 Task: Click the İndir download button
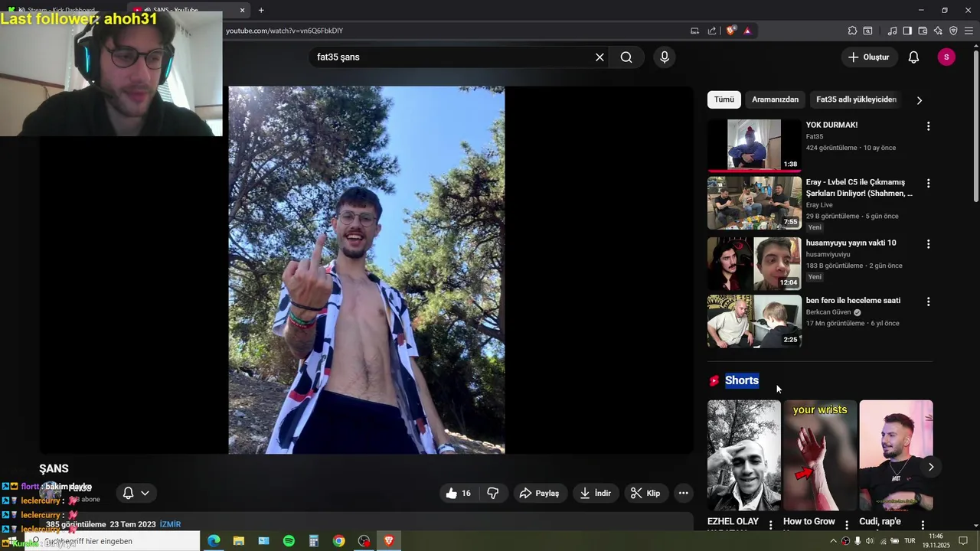[x=595, y=494]
